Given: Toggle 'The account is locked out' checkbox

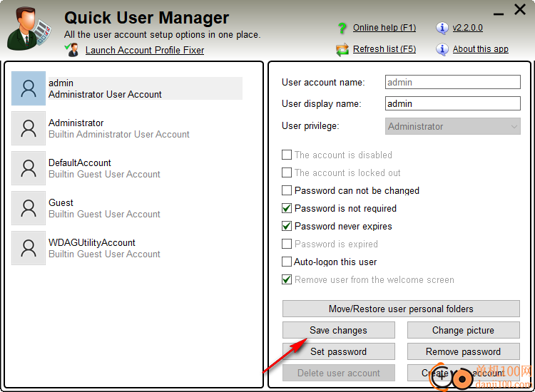Looking at the screenshot, I should click(287, 172).
